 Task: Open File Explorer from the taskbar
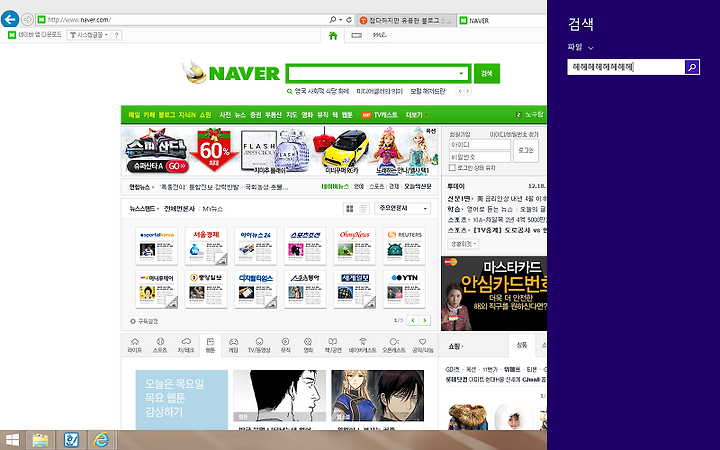(40, 440)
